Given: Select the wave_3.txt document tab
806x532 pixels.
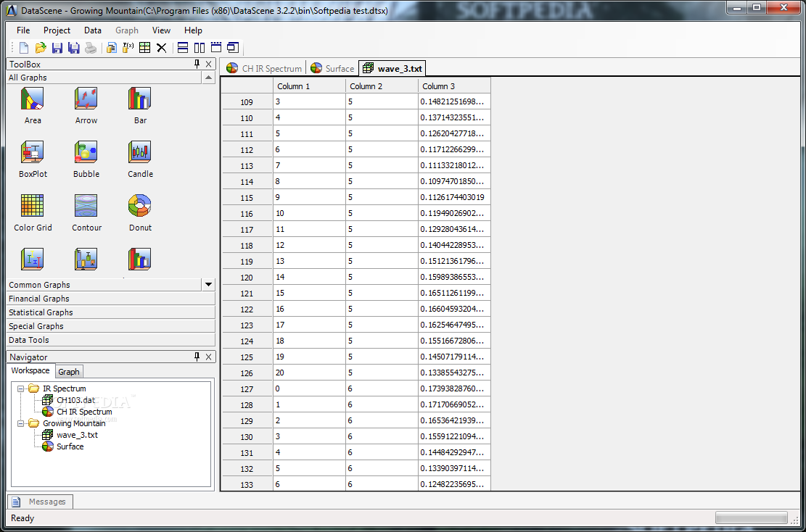Looking at the screenshot, I should [392, 68].
